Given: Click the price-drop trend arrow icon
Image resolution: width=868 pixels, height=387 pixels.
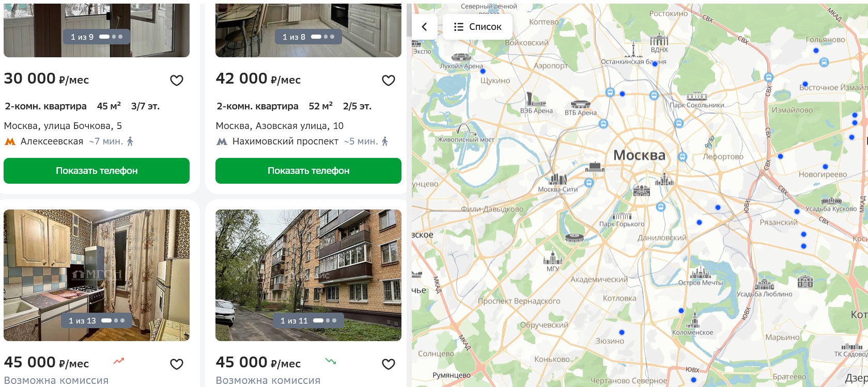Looking at the screenshot, I should [331, 361].
